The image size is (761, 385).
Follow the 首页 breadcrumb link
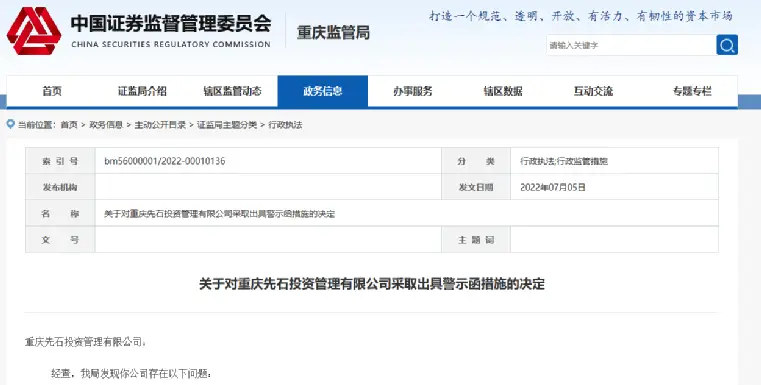click(x=69, y=125)
